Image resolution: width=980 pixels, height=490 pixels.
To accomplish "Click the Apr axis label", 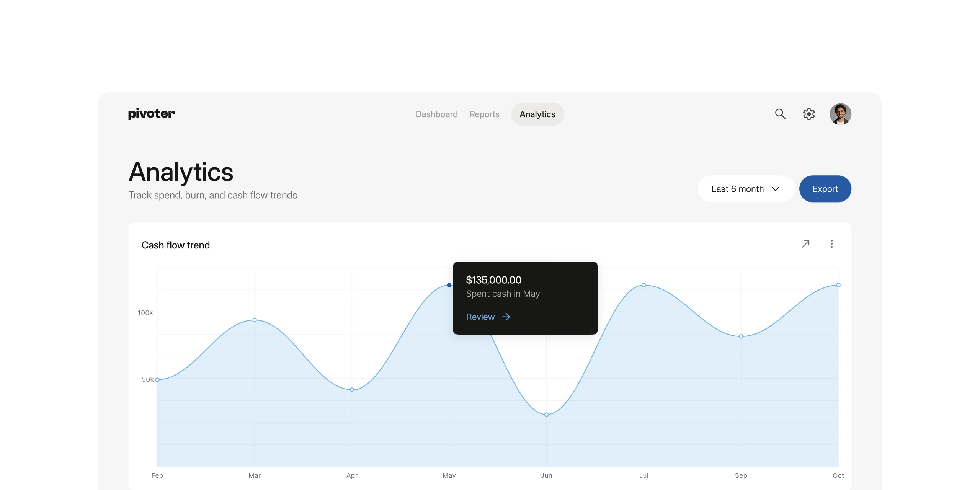I will (x=352, y=475).
